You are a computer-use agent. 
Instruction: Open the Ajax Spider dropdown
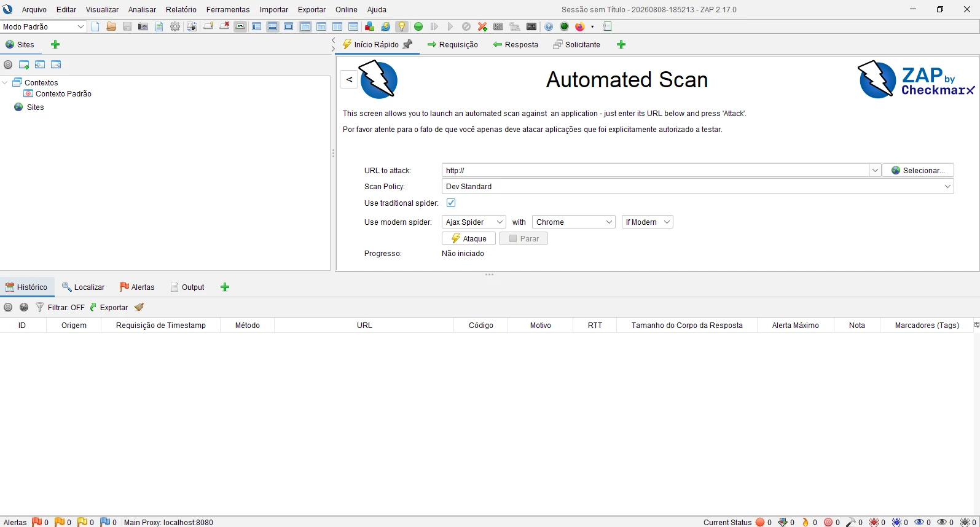(474, 222)
